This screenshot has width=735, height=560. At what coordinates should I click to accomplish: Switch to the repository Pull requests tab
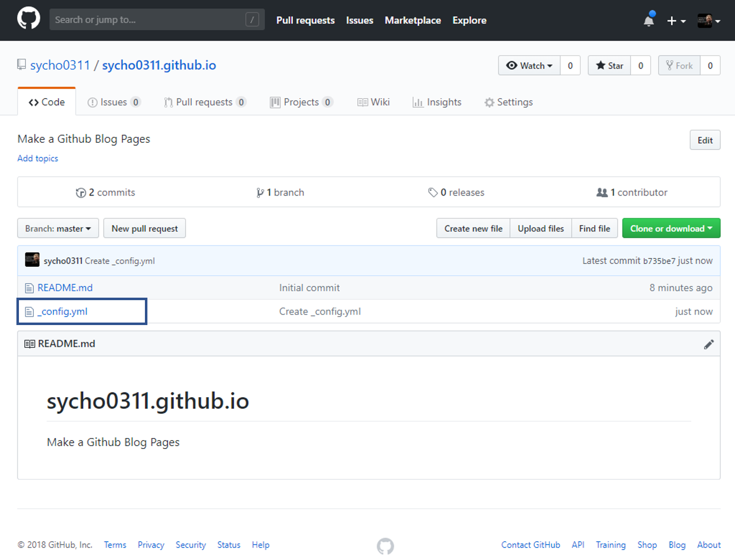pos(205,102)
